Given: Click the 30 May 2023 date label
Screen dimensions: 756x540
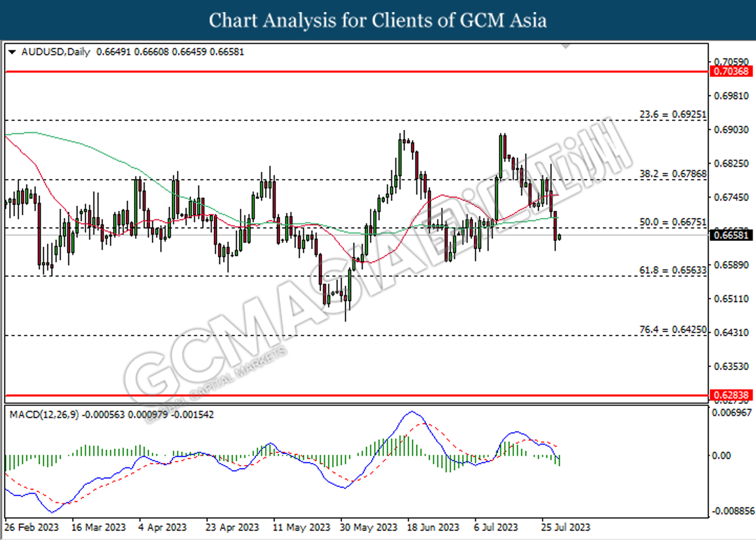Looking at the screenshot, I should [368, 527].
